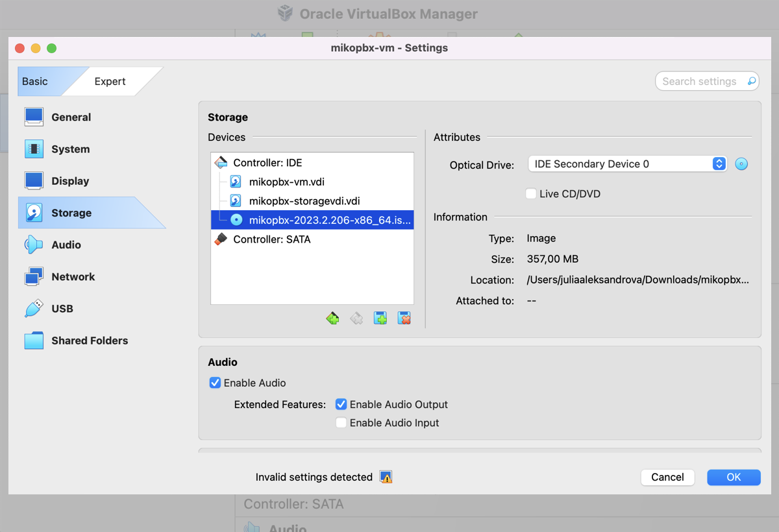779x532 pixels.
Task: Turn on Enable Audio Input
Action: [x=341, y=423]
